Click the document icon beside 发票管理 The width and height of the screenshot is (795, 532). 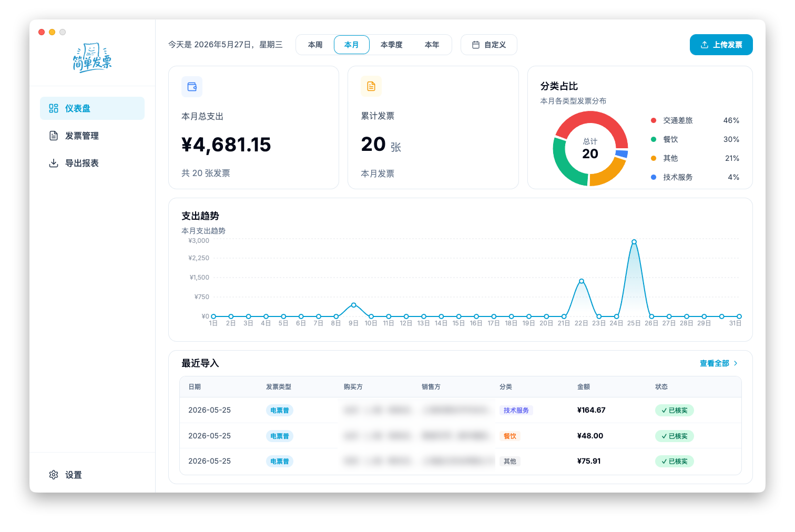coord(54,136)
